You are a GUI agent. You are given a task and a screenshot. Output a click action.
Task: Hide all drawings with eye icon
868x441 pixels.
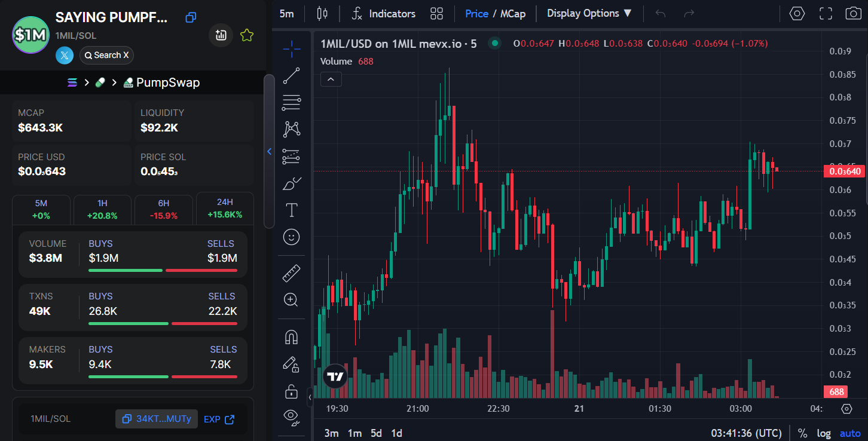click(291, 416)
